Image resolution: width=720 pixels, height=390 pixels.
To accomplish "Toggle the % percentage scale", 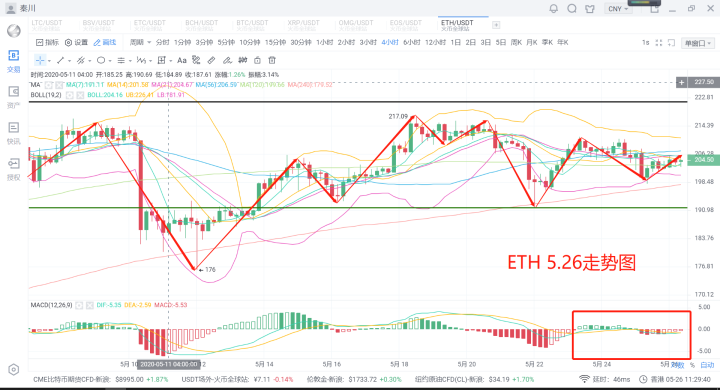I will click(x=692, y=365).
